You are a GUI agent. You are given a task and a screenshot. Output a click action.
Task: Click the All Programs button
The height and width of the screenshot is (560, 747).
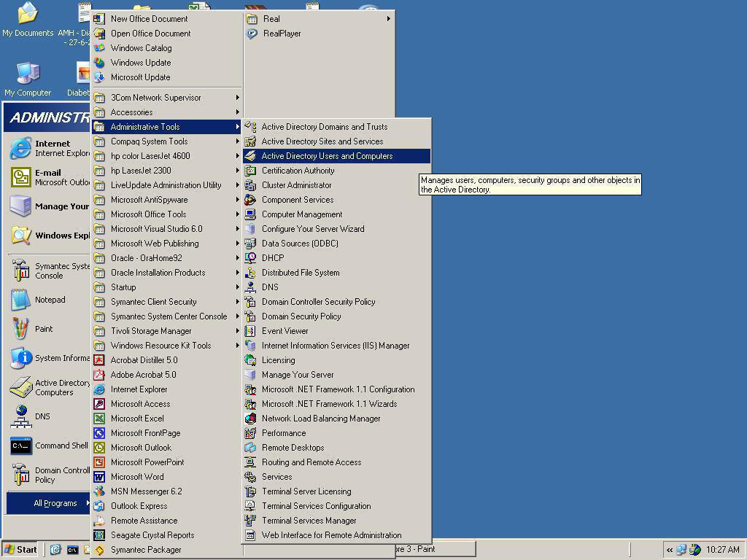(49, 503)
